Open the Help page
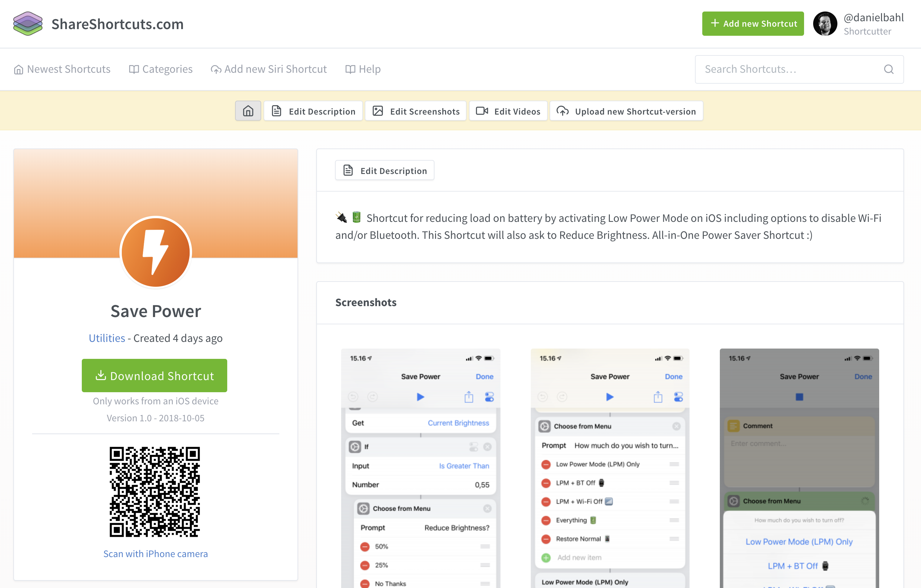This screenshot has height=588, width=921. coord(369,69)
